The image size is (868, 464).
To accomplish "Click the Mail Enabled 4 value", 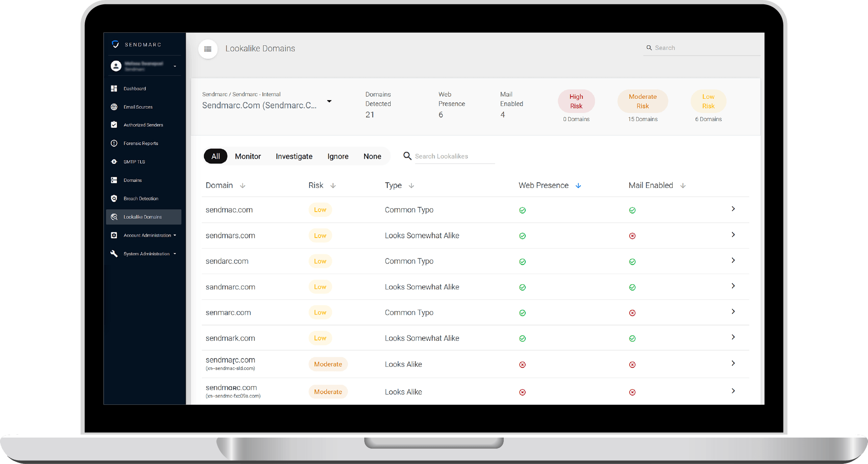I will (502, 114).
